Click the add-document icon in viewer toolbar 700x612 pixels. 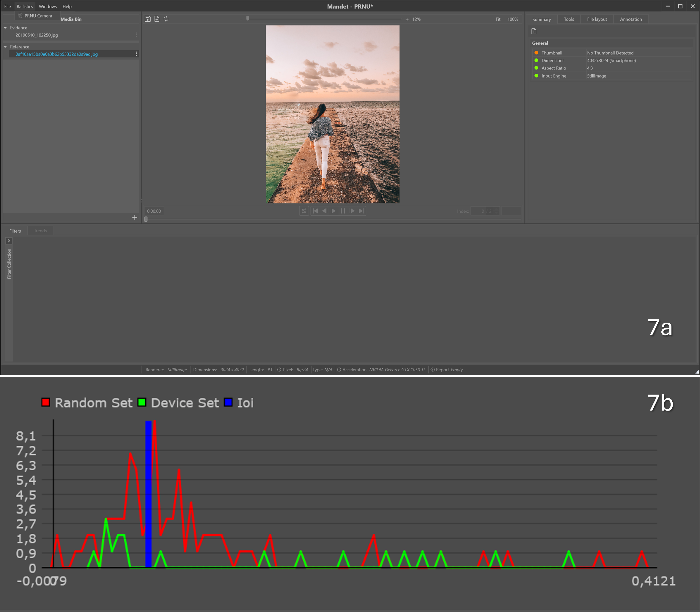[x=157, y=19]
